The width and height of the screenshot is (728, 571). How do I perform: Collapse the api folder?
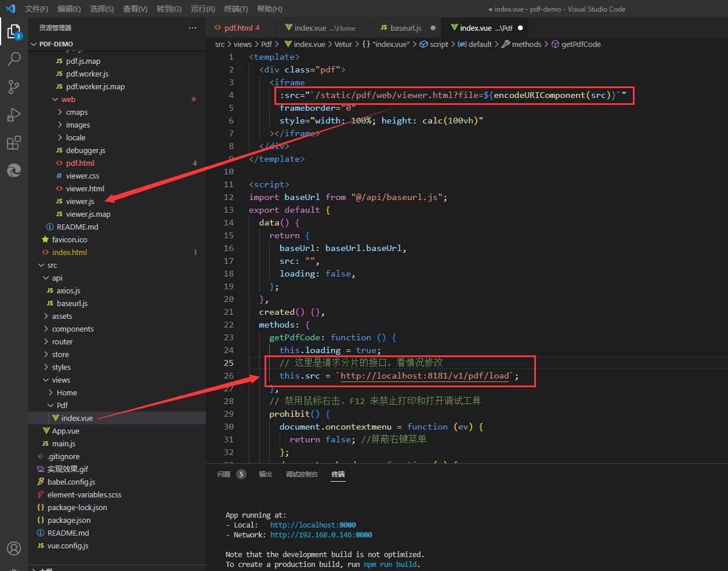[117, 278]
